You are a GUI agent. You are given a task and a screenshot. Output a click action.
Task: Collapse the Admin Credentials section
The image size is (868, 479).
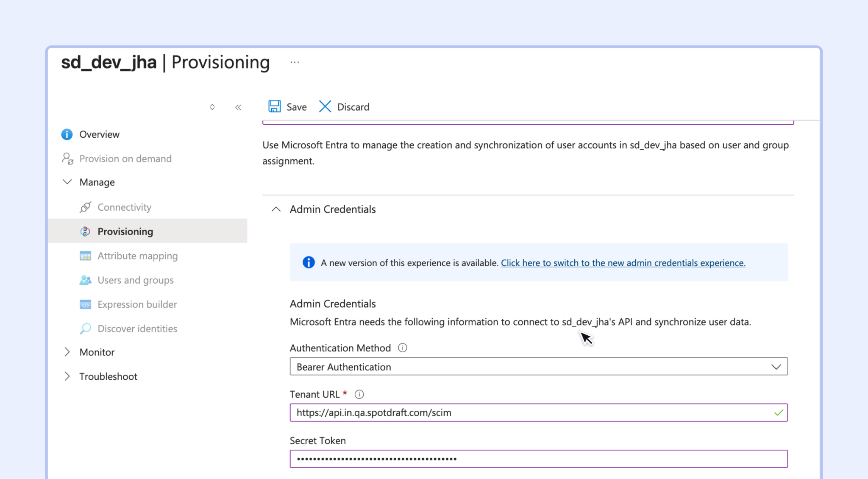pyautogui.click(x=276, y=209)
